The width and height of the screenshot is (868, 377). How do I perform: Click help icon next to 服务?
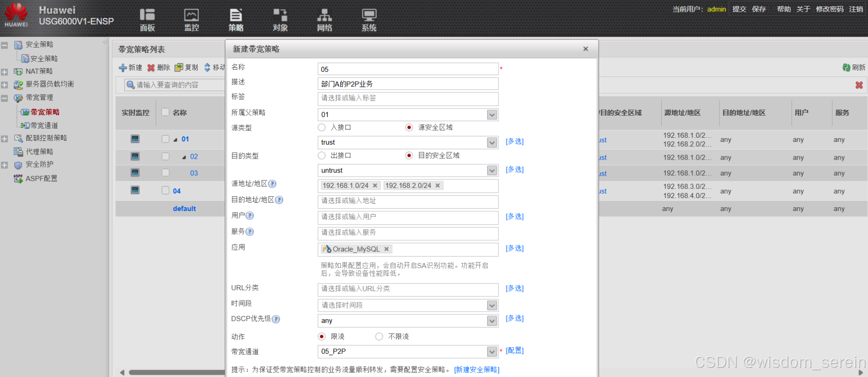(250, 232)
